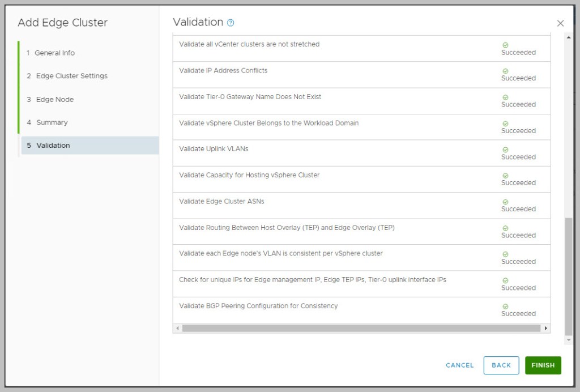Go to General Info step

point(54,53)
